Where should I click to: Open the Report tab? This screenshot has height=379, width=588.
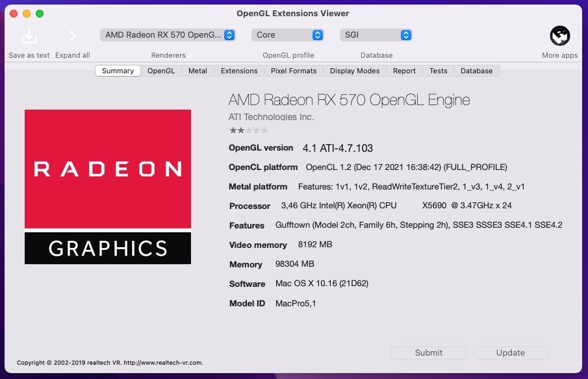click(404, 71)
